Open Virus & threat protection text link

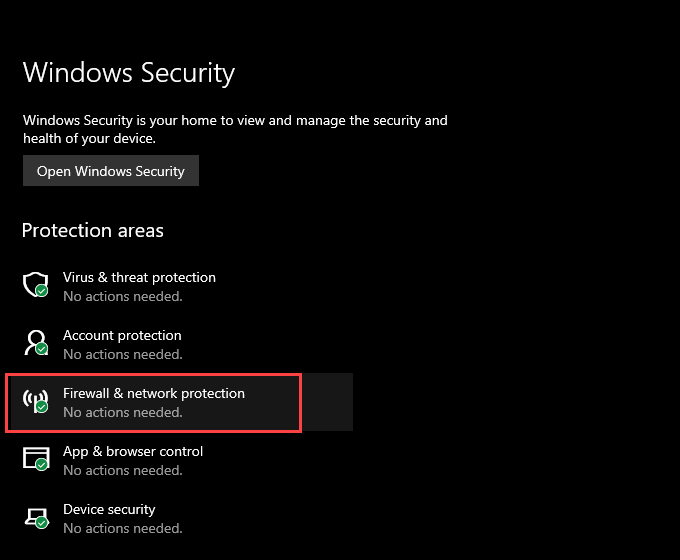pyautogui.click(x=139, y=277)
